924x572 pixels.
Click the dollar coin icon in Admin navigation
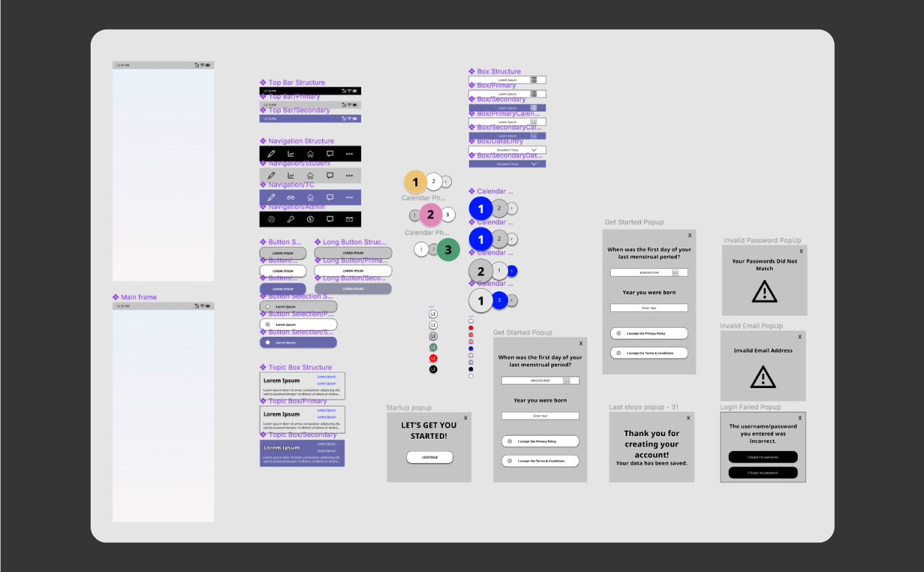click(310, 219)
